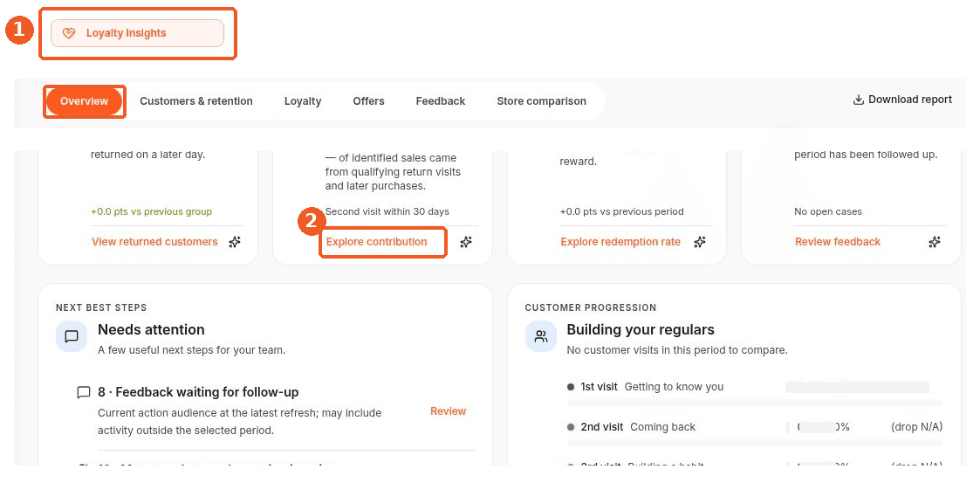Image resolution: width=980 pixels, height=483 pixels.
Task: Click the 'Building your regulars' heading
Action: pos(641,329)
